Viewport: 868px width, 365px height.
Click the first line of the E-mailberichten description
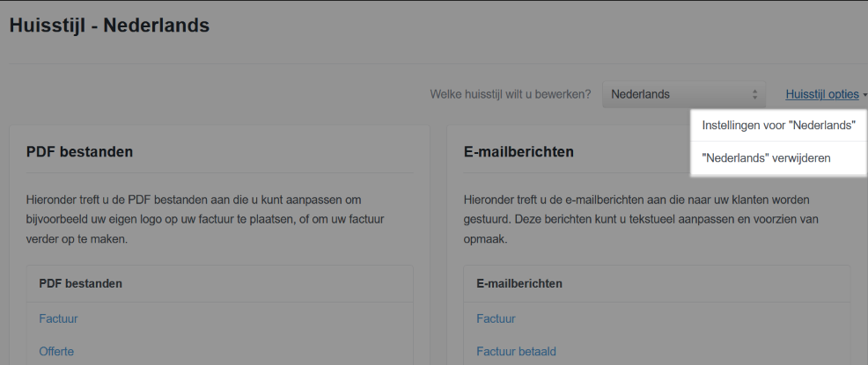pos(636,200)
